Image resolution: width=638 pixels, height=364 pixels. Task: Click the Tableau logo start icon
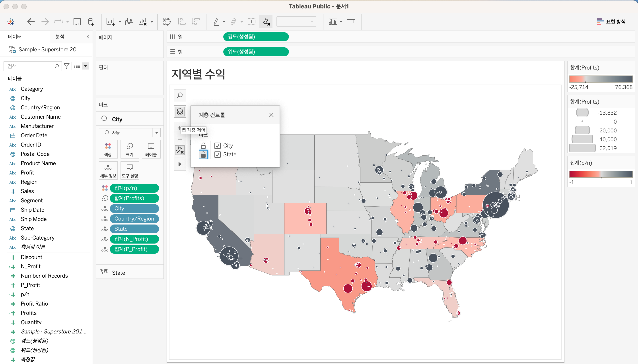pos(11,22)
